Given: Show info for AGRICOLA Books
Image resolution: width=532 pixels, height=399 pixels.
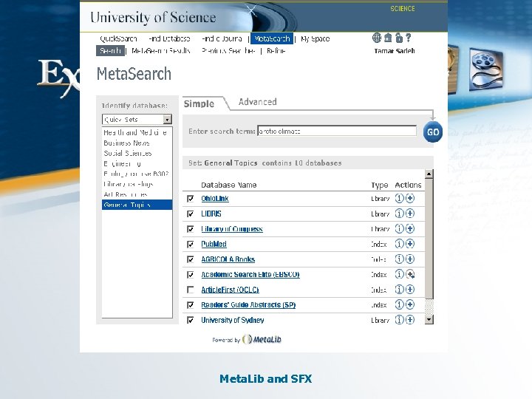Looking at the screenshot, I should tap(399, 259).
